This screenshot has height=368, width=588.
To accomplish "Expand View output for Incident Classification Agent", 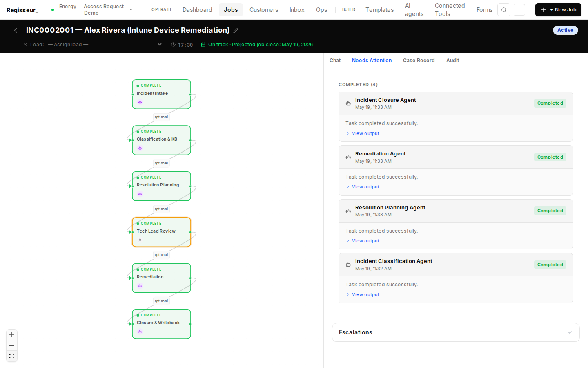I will (x=363, y=294).
